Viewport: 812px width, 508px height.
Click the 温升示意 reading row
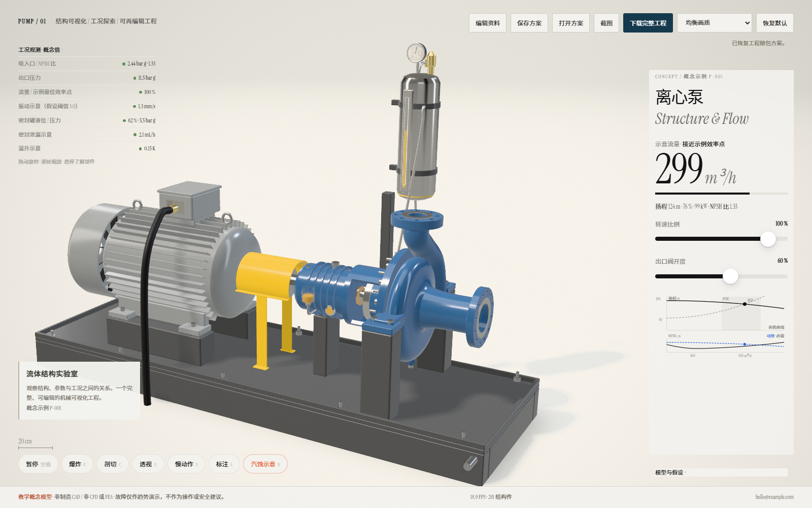point(87,148)
